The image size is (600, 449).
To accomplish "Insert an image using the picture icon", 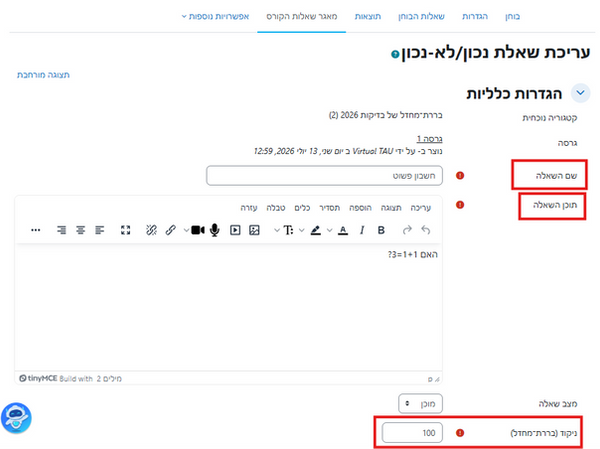I will pos(254,230).
